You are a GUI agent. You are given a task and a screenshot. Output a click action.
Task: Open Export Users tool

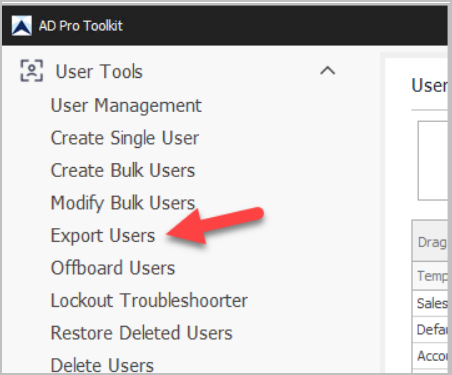pos(103,236)
